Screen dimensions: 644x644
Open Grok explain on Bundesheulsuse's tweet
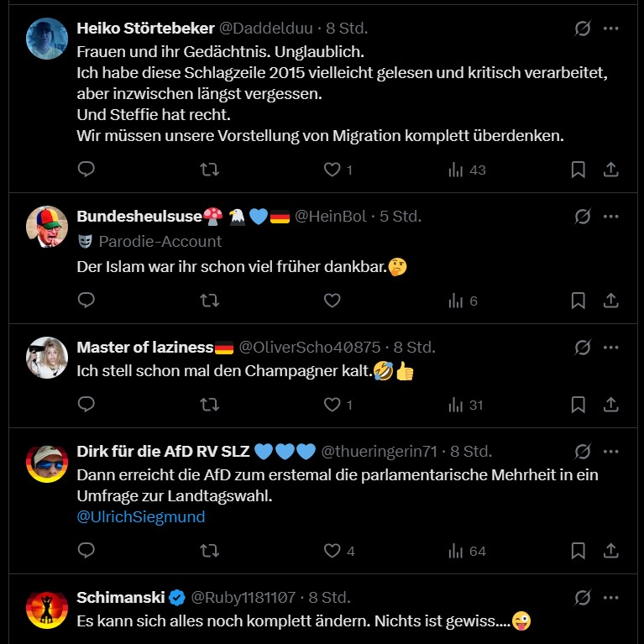click(582, 217)
